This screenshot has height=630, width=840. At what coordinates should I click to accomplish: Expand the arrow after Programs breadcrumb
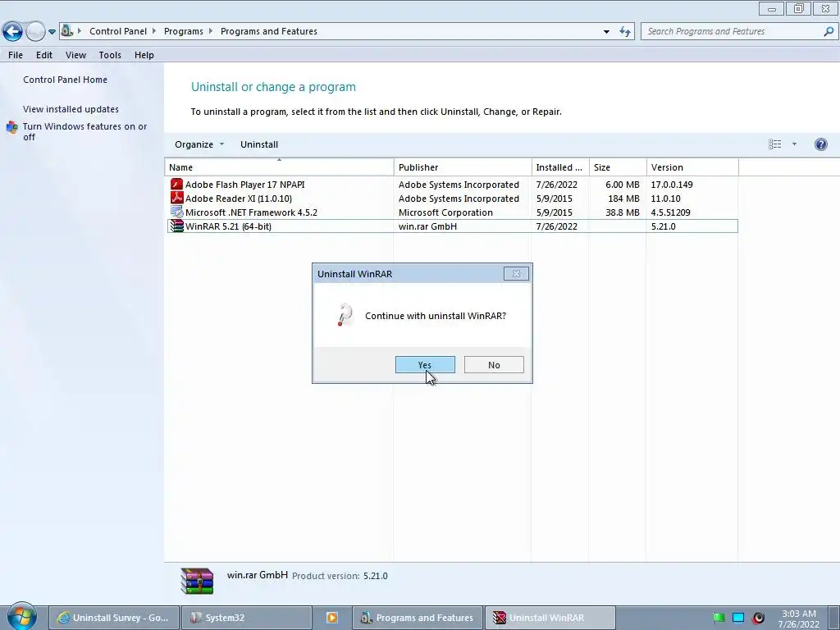(x=211, y=31)
